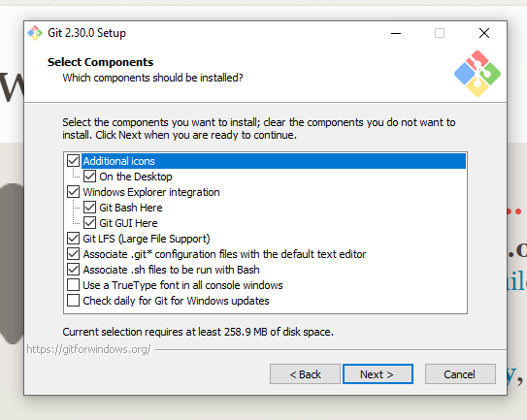Click the disk space requirement text
The width and height of the screenshot is (527, 420).
pos(198,332)
